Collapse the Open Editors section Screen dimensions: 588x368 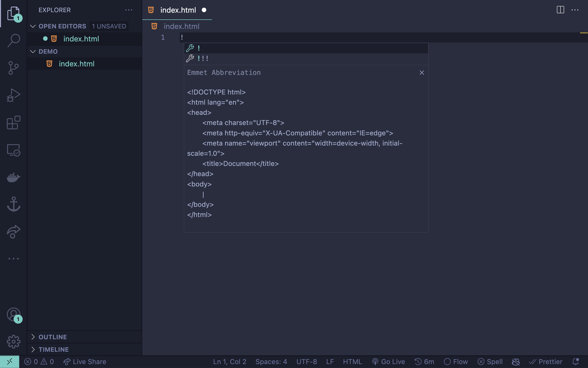point(33,26)
